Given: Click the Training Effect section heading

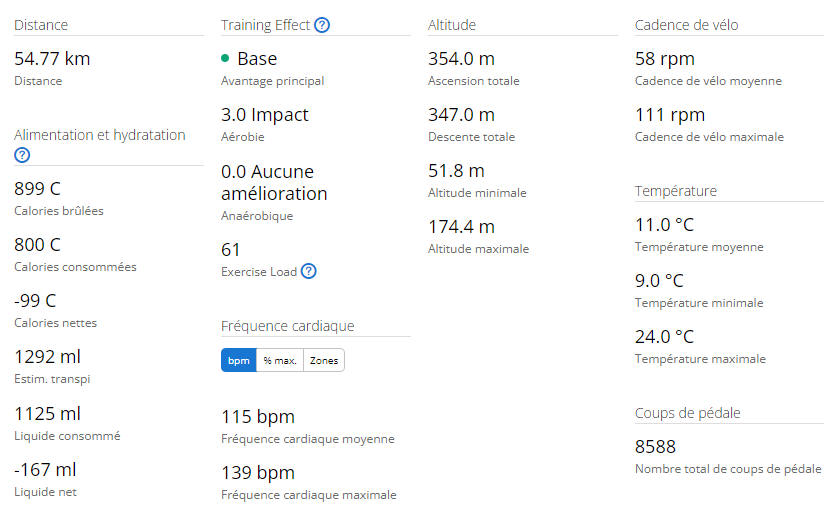Looking at the screenshot, I should coord(265,25).
